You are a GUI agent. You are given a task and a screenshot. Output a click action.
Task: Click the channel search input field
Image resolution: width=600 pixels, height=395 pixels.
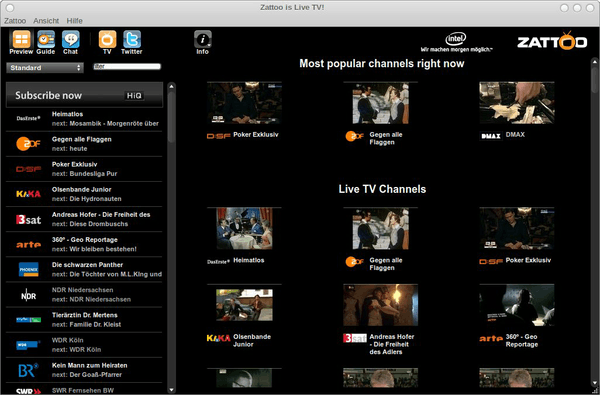[x=127, y=67]
